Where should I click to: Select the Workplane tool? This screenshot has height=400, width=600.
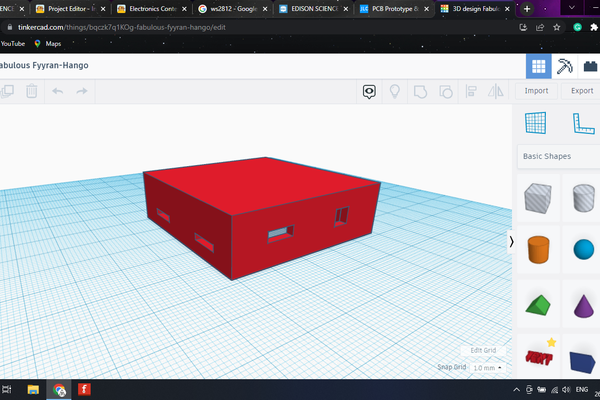click(536, 123)
